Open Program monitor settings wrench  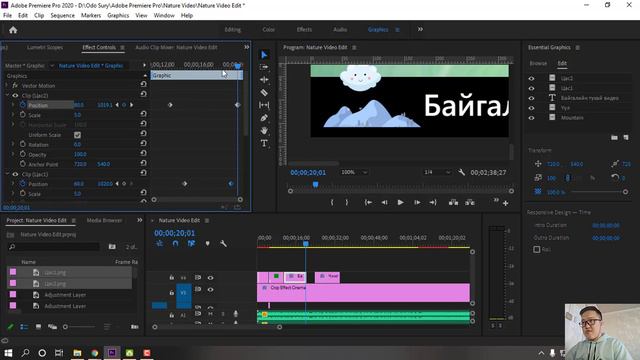point(462,172)
